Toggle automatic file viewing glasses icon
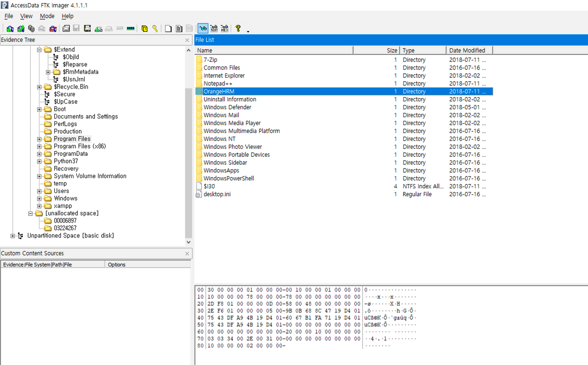This screenshot has width=588, height=365. 203,29
